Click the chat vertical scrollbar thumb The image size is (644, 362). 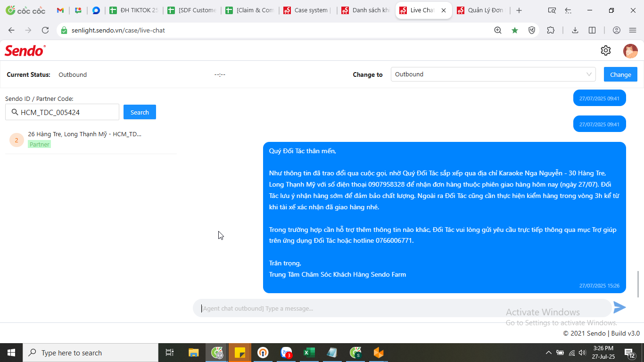[639, 284]
